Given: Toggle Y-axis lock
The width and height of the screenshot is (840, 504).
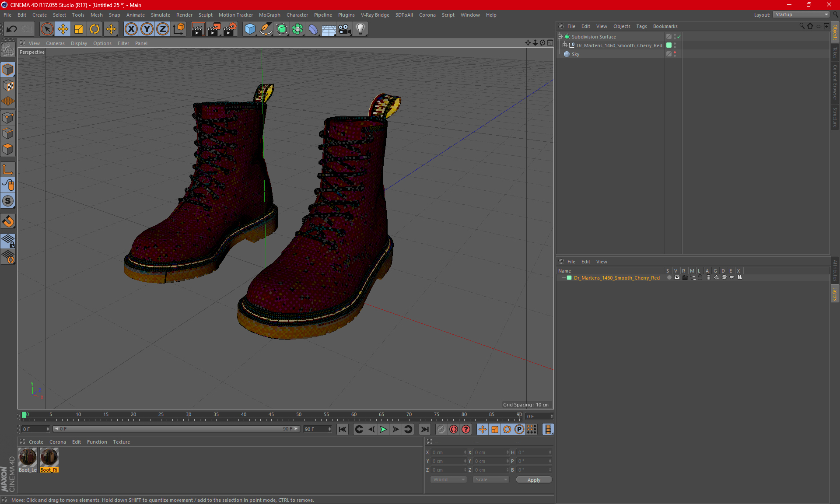Looking at the screenshot, I should click(x=147, y=29).
